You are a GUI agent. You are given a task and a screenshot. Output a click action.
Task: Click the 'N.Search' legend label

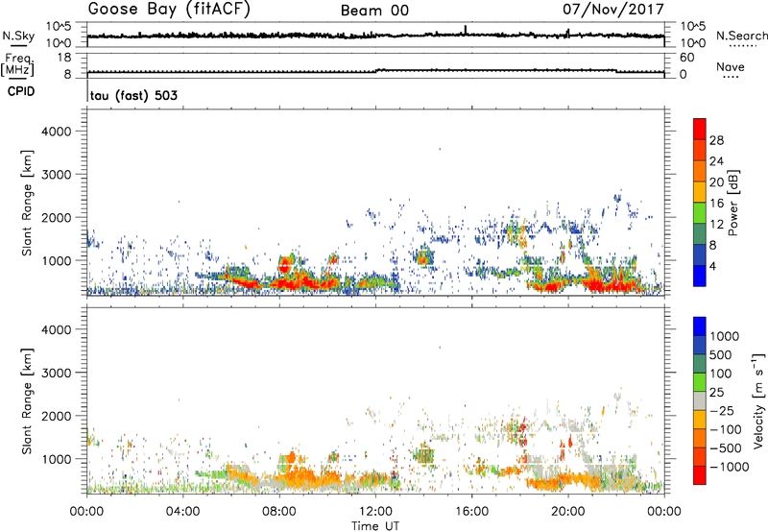(x=741, y=36)
